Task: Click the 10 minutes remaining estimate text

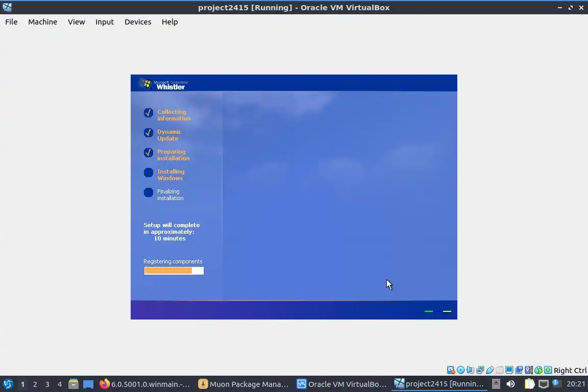Action: pos(169,238)
